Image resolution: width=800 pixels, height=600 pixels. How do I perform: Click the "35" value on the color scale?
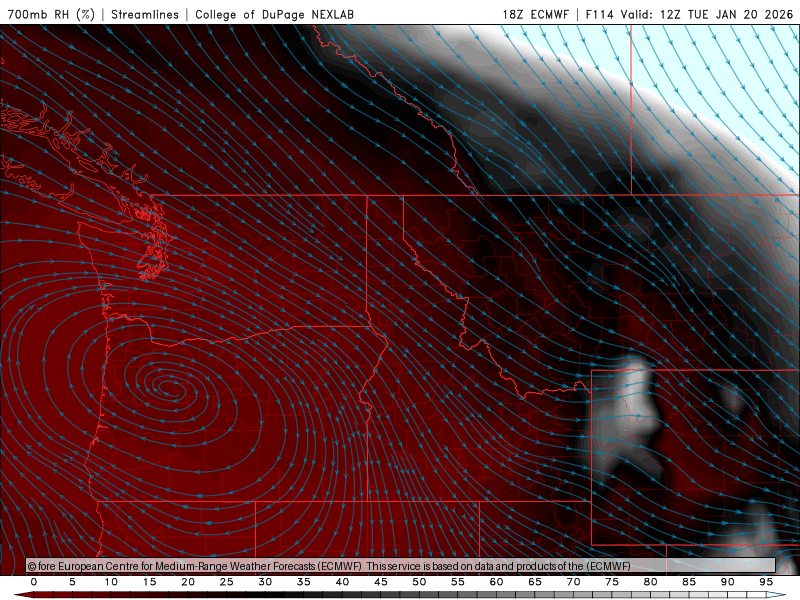point(304,582)
